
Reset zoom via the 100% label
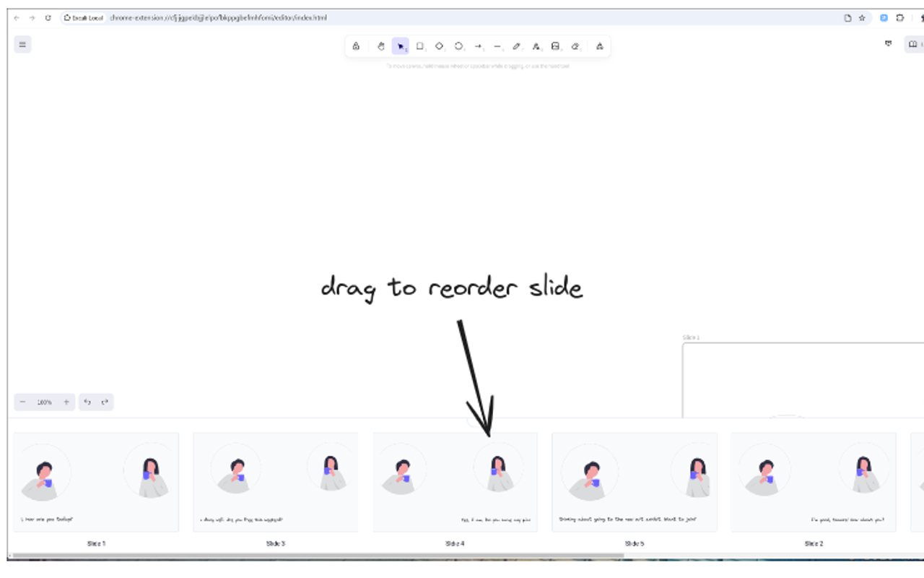pos(45,402)
